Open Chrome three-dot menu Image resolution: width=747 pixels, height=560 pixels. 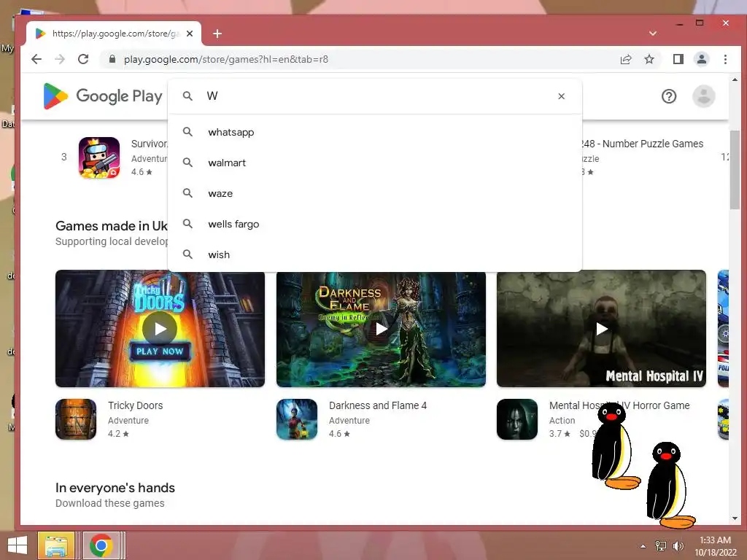pyautogui.click(x=725, y=59)
